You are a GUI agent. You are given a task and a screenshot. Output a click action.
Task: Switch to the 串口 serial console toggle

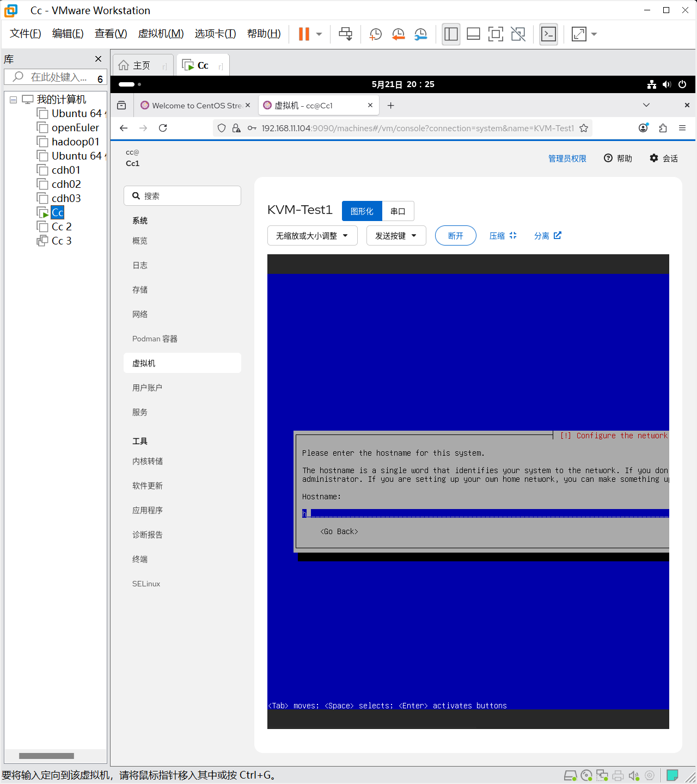398,211
